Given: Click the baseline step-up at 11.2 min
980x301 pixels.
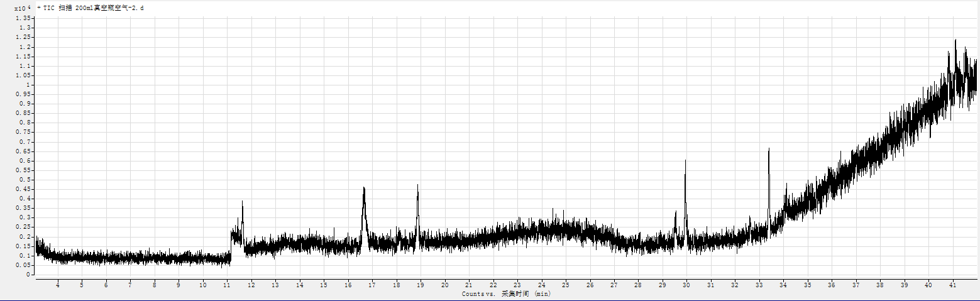Looking at the screenshot, I should 231,245.
